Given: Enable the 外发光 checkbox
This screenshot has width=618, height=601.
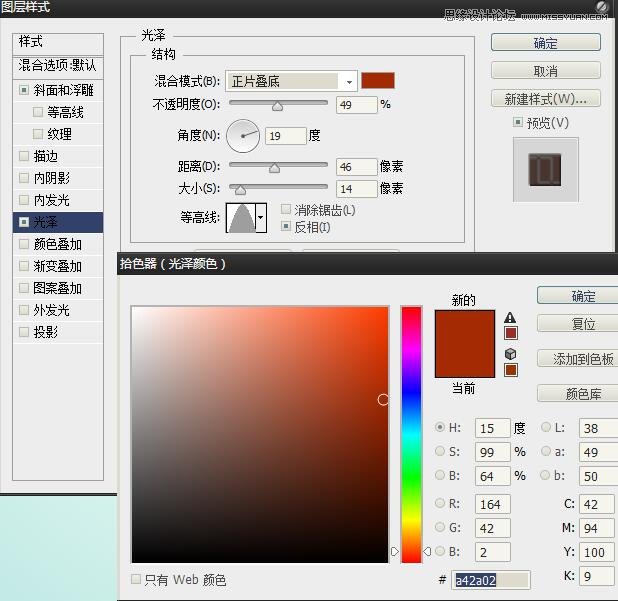Looking at the screenshot, I should tap(24, 310).
